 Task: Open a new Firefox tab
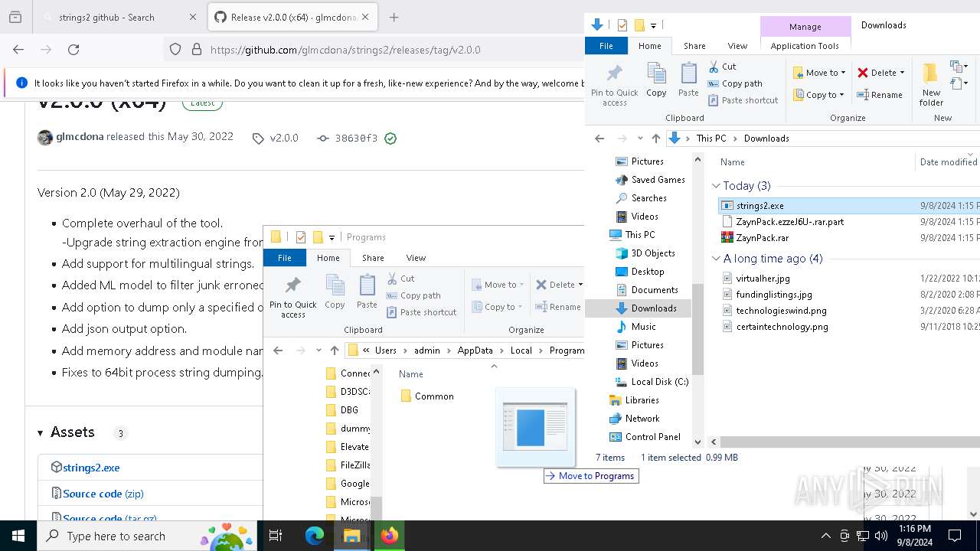pos(394,17)
